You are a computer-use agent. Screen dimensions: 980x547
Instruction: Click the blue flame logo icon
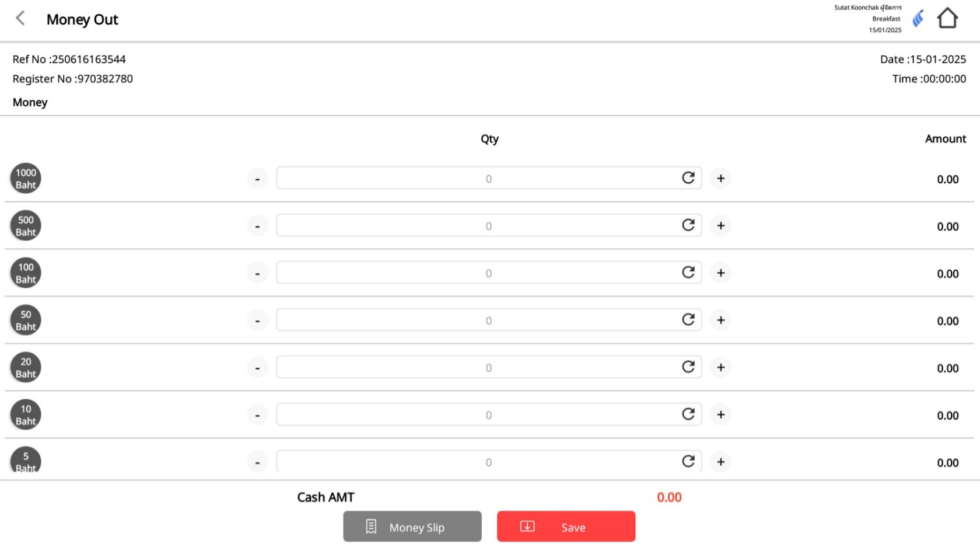pos(918,19)
